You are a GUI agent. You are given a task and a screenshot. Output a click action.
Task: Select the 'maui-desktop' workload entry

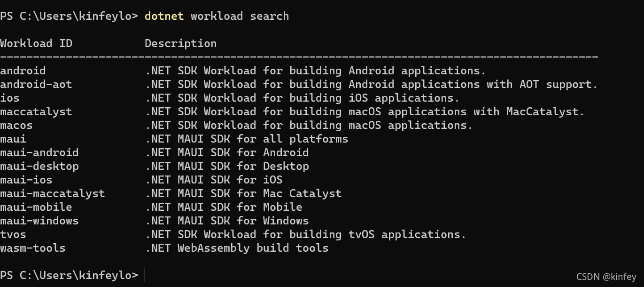[39, 167]
